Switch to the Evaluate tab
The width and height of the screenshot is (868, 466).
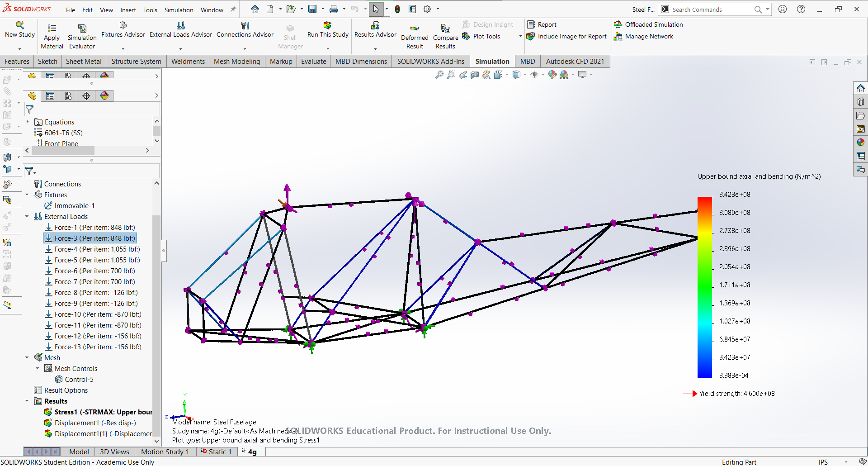click(x=314, y=62)
